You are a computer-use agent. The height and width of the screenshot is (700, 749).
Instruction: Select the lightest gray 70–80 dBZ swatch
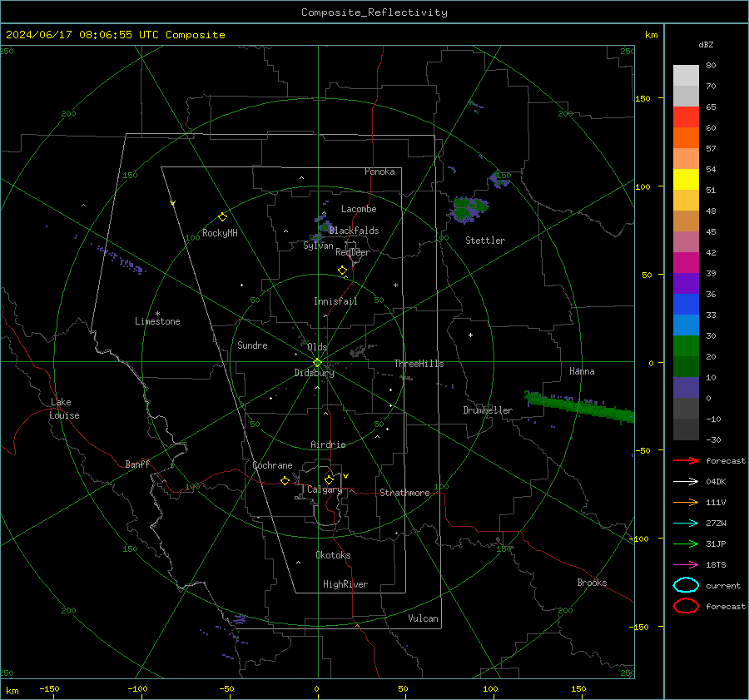point(686,76)
